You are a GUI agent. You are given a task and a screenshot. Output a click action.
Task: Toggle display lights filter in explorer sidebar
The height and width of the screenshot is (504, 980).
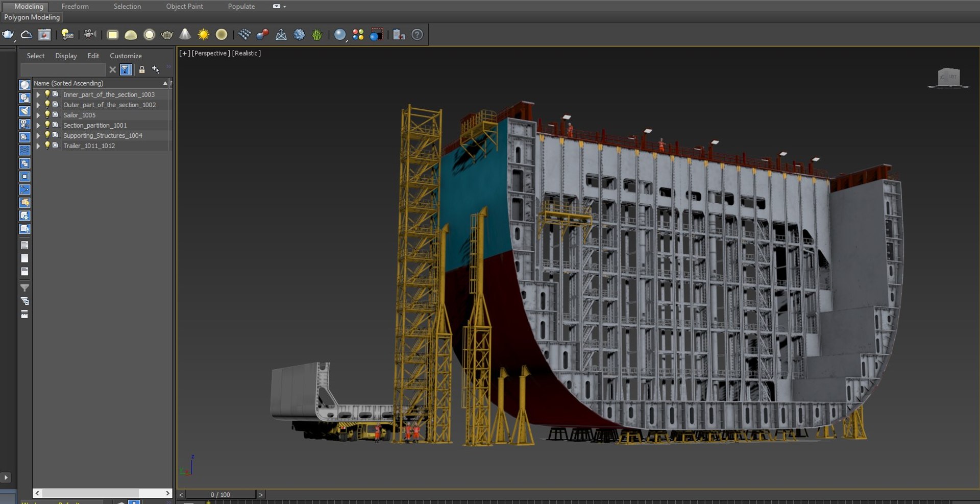tap(24, 111)
